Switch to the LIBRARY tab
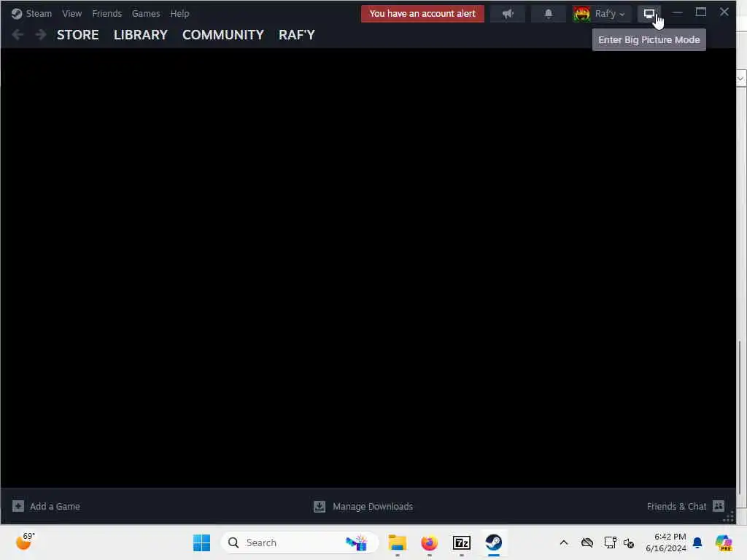This screenshot has height=560, width=747. click(141, 35)
